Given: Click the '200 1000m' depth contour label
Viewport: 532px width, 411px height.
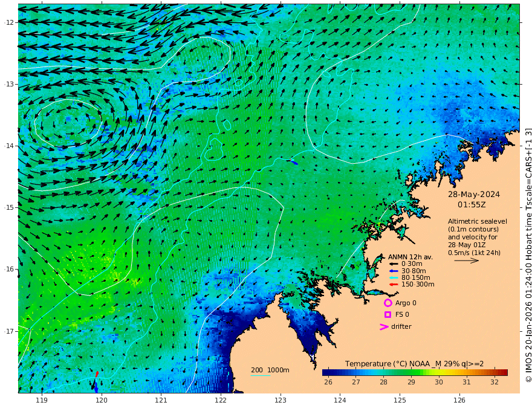Looking at the screenshot, I should 270,370.
